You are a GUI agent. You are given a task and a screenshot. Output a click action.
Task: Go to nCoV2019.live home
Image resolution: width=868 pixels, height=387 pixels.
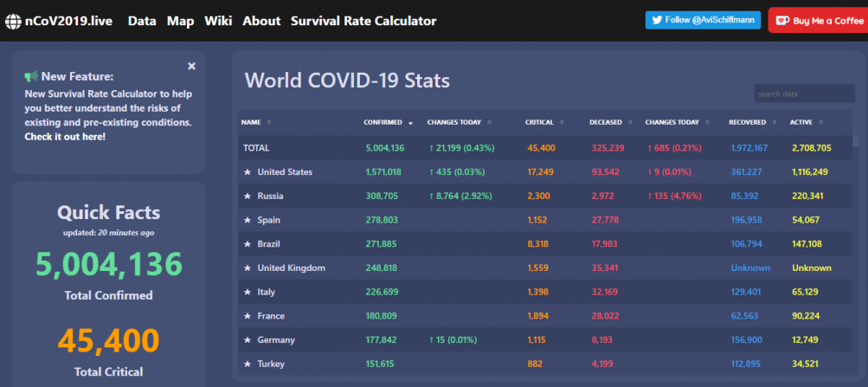pyautogui.click(x=68, y=22)
